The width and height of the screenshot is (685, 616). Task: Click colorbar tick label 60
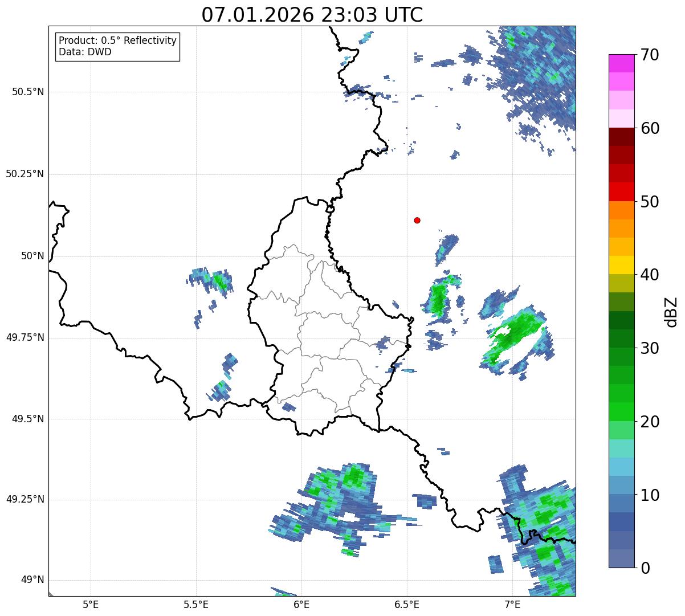(x=650, y=128)
